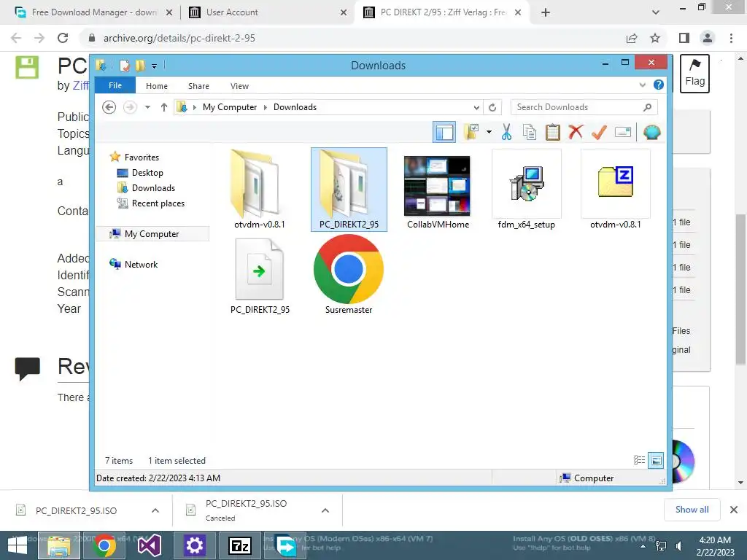
Task: Click Downloads in address breadcrumb
Action: [x=295, y=107]
